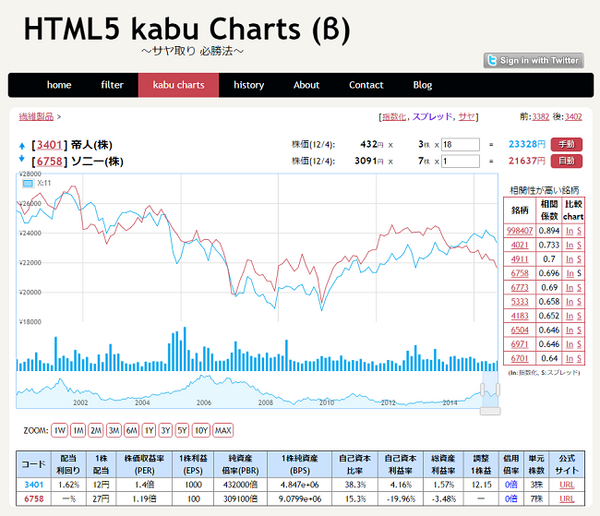Screen dimensions: 600x516
Task: Select the kabu charts tab
Action: (x=178, y=85)
